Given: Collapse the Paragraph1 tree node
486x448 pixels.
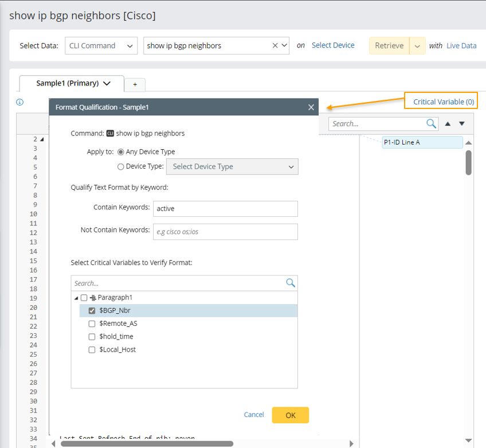Looking at the screenshot, I should (76, 298).
